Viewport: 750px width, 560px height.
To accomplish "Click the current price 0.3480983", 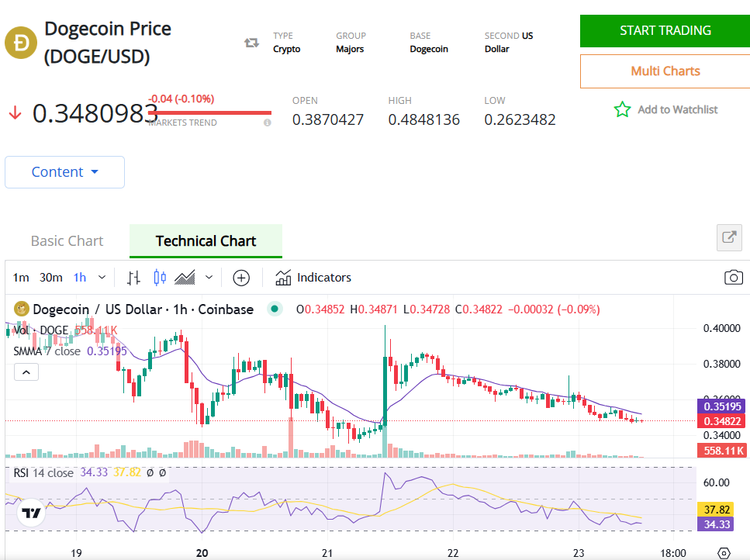I will click(x=95, y=114).
